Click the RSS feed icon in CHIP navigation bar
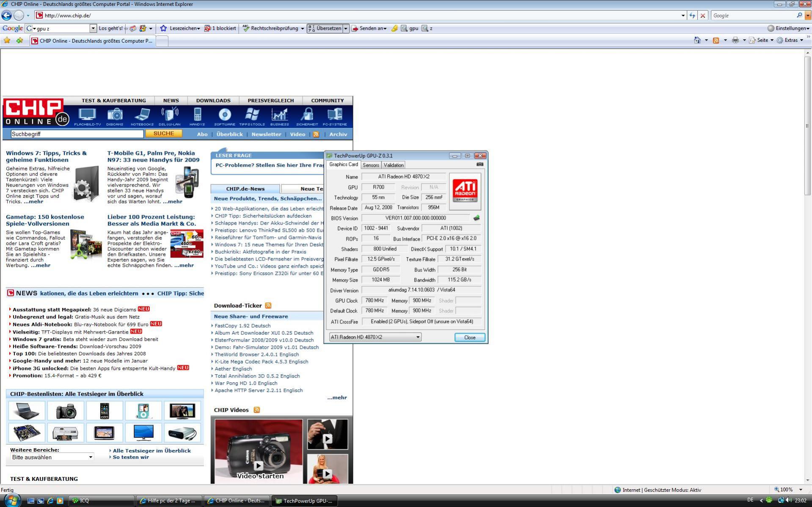This screenshot has height=507, width=812. [316, 134]
